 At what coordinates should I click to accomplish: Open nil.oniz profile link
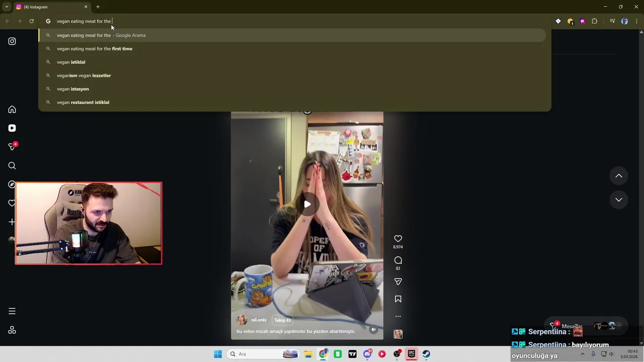[259, 320]
